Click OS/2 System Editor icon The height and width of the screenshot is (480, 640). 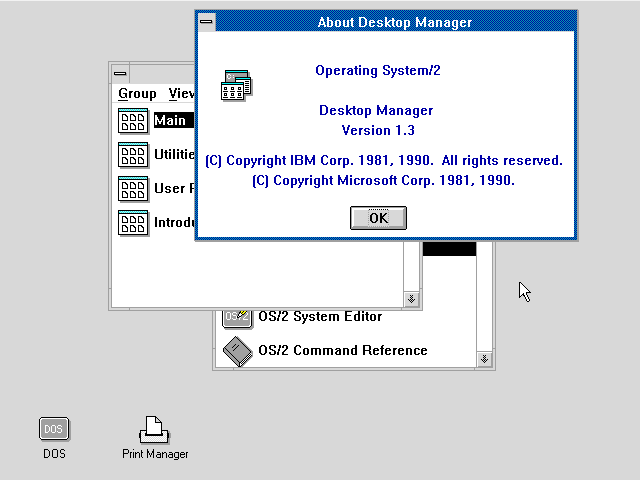click(x=237, y=319)
